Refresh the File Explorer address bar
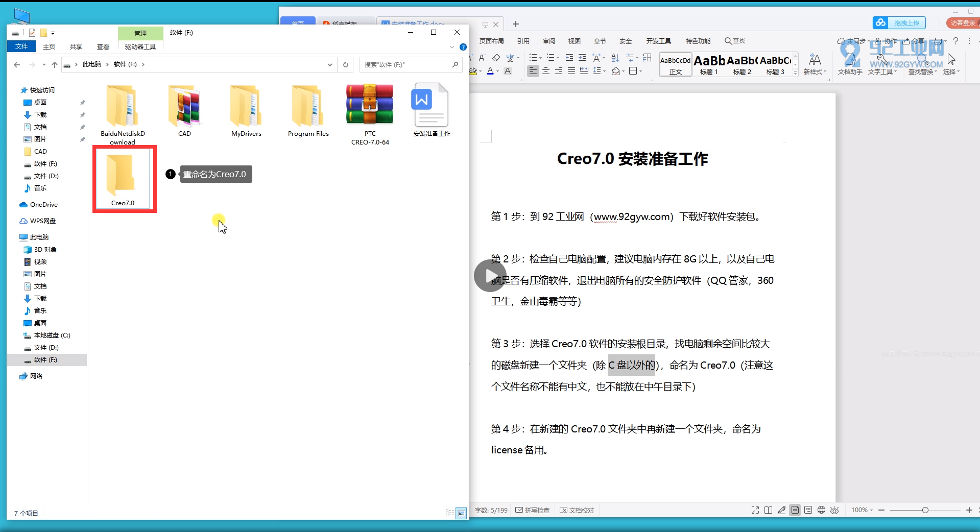The height and width of the screenshot is (532, 980). (346, 65)
